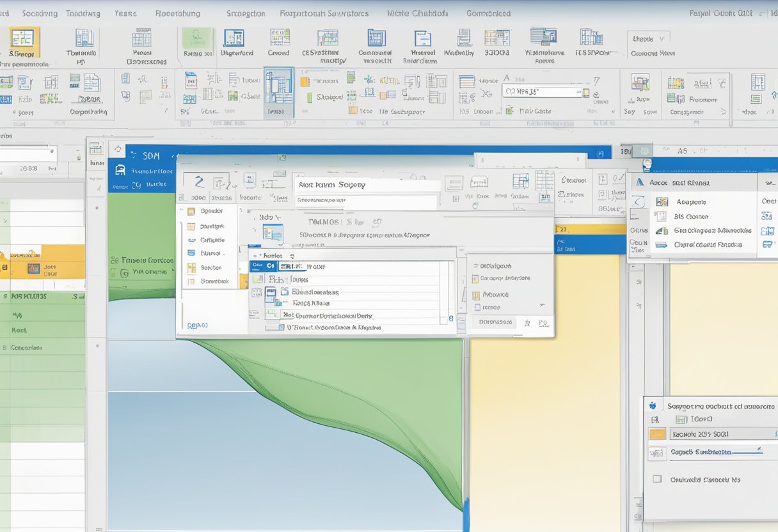Open the dropdown beside the Caprcs Somtrcsitn field
The height and width of the screenshot is (532, 778).
pyautogui.click(x=760, y=448)
